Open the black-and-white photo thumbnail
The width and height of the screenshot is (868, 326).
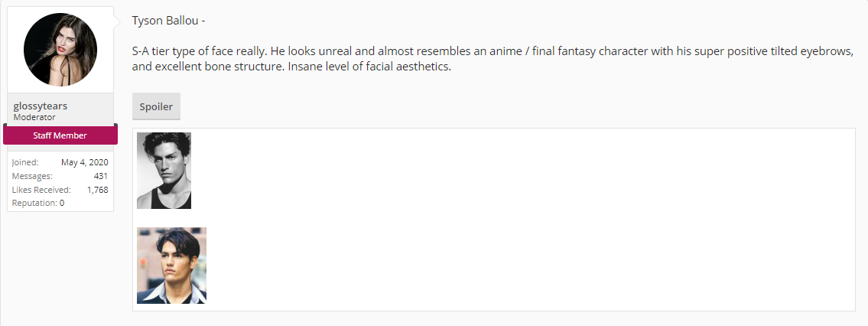(164, 171)
